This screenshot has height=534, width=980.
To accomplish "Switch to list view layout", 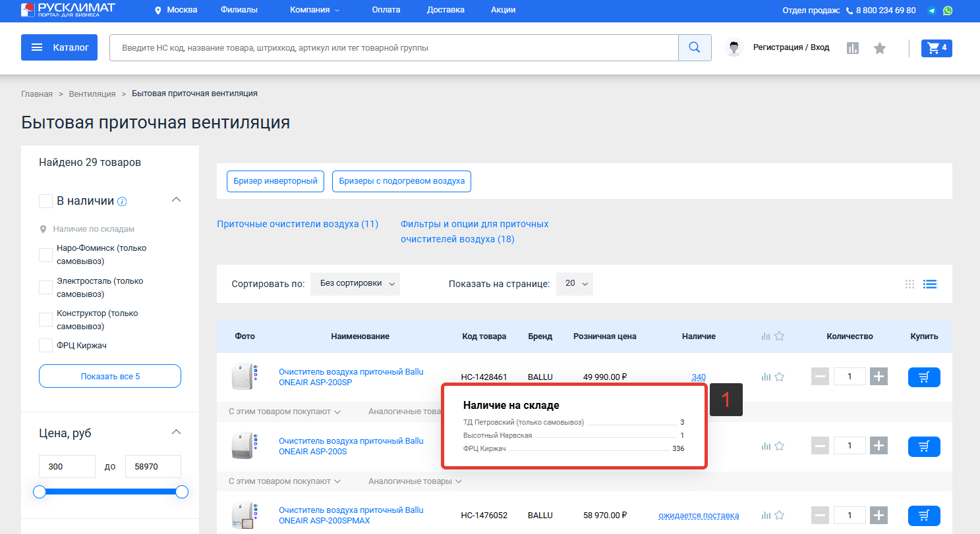I will pos(930,284).
